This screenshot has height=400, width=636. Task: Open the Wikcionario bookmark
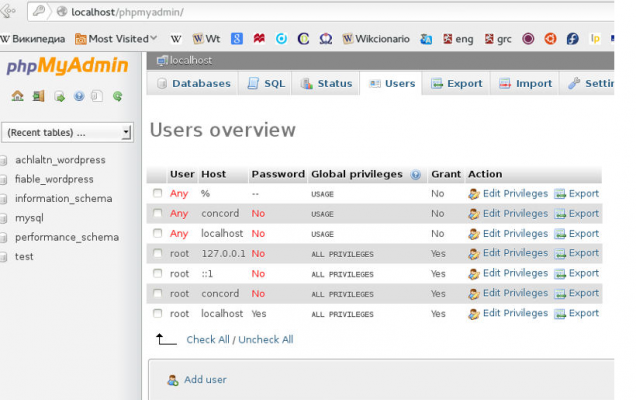coord(376,39)
